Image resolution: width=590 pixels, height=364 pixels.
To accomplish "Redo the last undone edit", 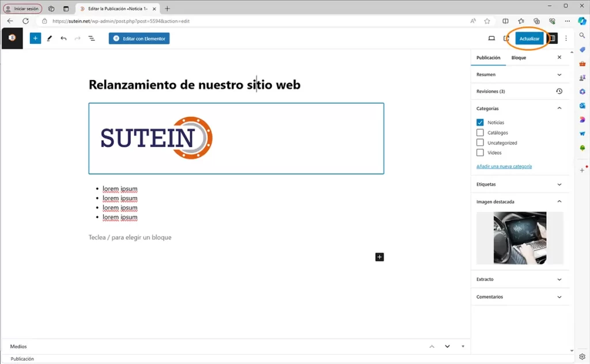I will coord(78,39).
